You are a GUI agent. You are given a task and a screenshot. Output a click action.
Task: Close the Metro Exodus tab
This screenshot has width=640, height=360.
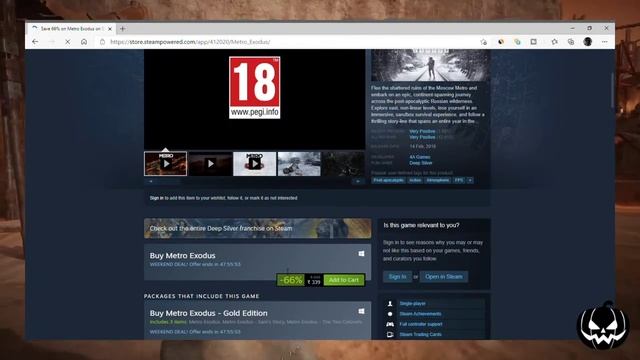click(110, 29)
